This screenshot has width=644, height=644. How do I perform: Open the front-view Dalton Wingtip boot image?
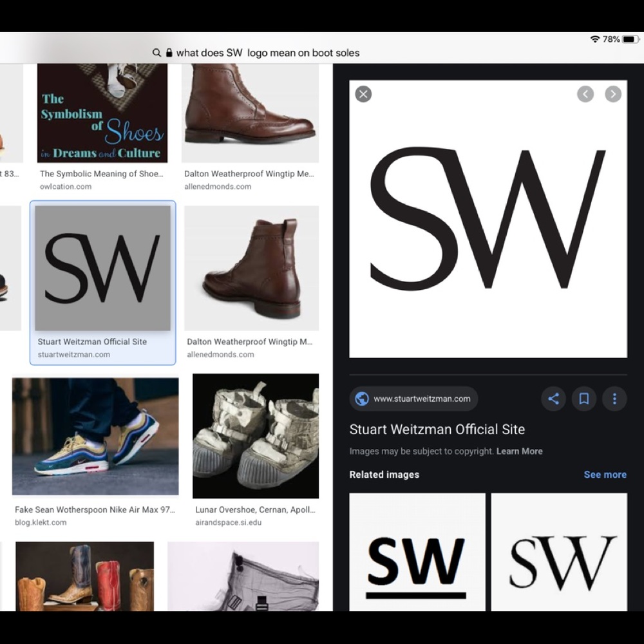pos(250,113)
